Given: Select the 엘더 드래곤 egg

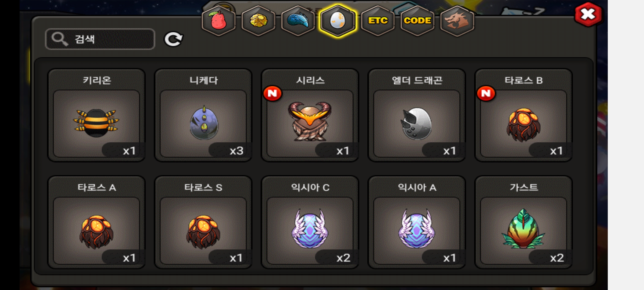Looking at the screenshot, I should coord(417,115).
